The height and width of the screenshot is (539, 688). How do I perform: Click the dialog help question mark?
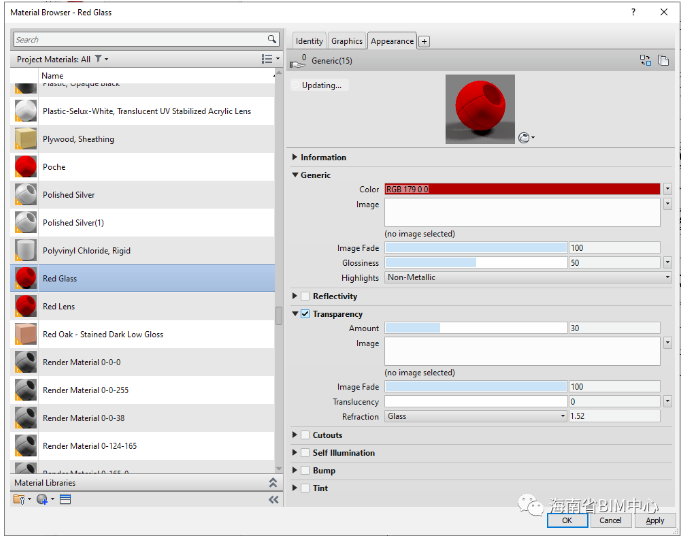(x=634, y=12)
